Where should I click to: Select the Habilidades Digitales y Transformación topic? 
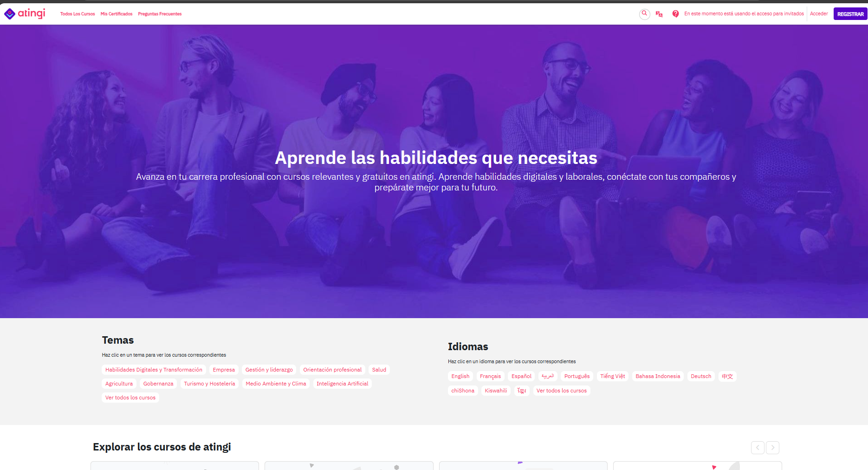pyautogui.click(x=154, y=370)
